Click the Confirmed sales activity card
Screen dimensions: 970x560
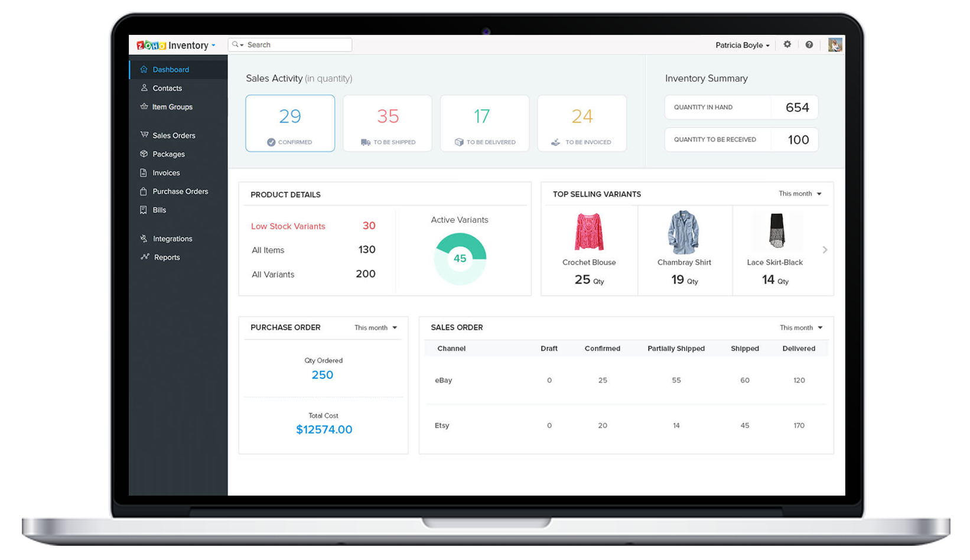pos(290,123)
